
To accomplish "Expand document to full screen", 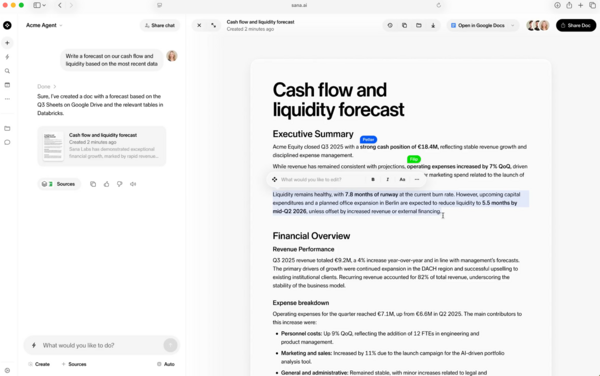I will tap(214, 25).
